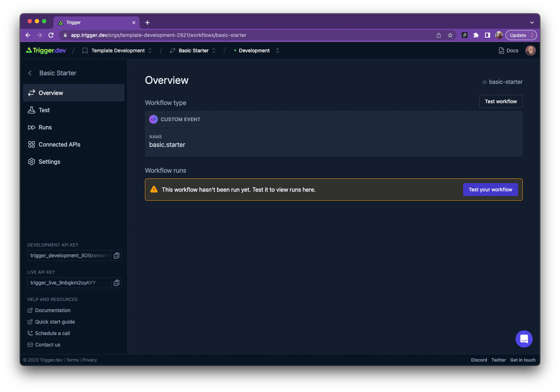Open the chat support bubble
560x392 pixels.
tap(524, 339)
